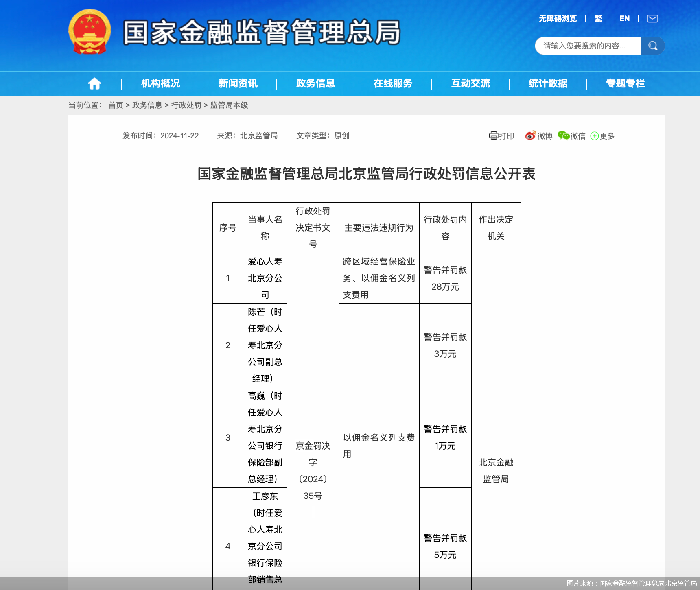Click the home icon in navigation bar
The width and height of the screenshot is (700, 590).
(x=94, y=83)
